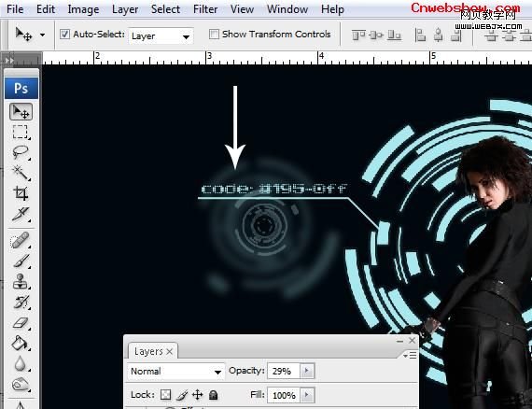
Task: Click the Opacity 29% value field
Action: [284, 371]
